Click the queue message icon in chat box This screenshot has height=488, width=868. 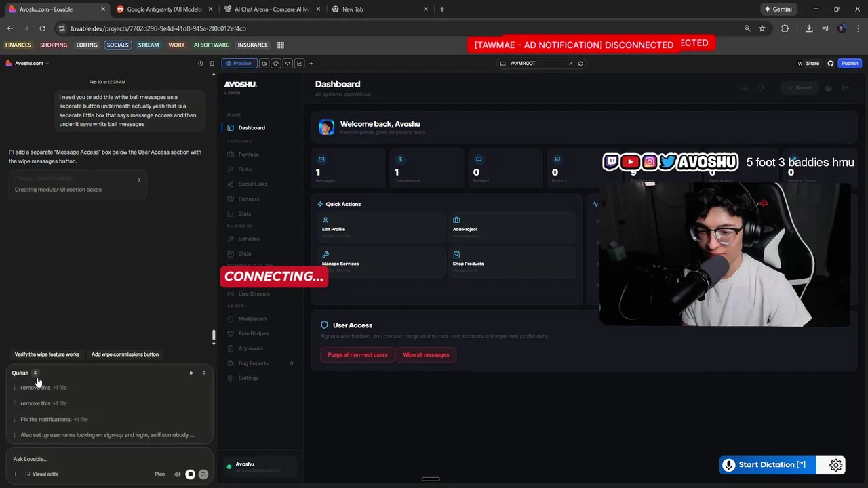coord(203,474)
